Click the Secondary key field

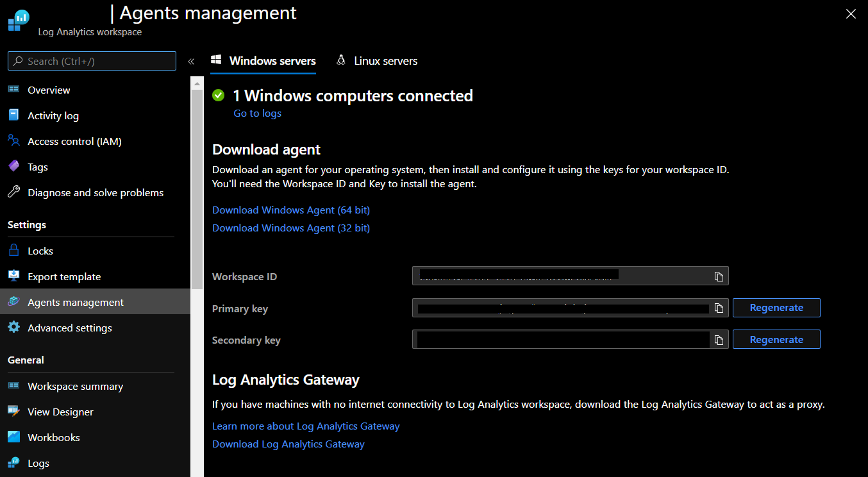point(571,340)
